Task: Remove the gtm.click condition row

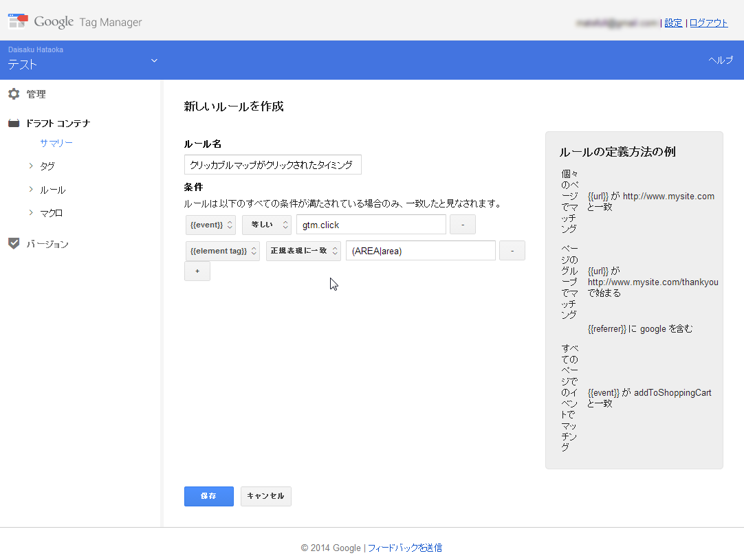Action: [x=463, y=225]
